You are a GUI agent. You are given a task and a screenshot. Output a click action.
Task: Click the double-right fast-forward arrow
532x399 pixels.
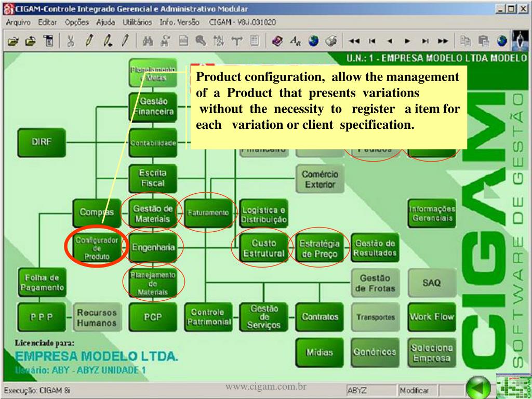[x=443, y=42]
